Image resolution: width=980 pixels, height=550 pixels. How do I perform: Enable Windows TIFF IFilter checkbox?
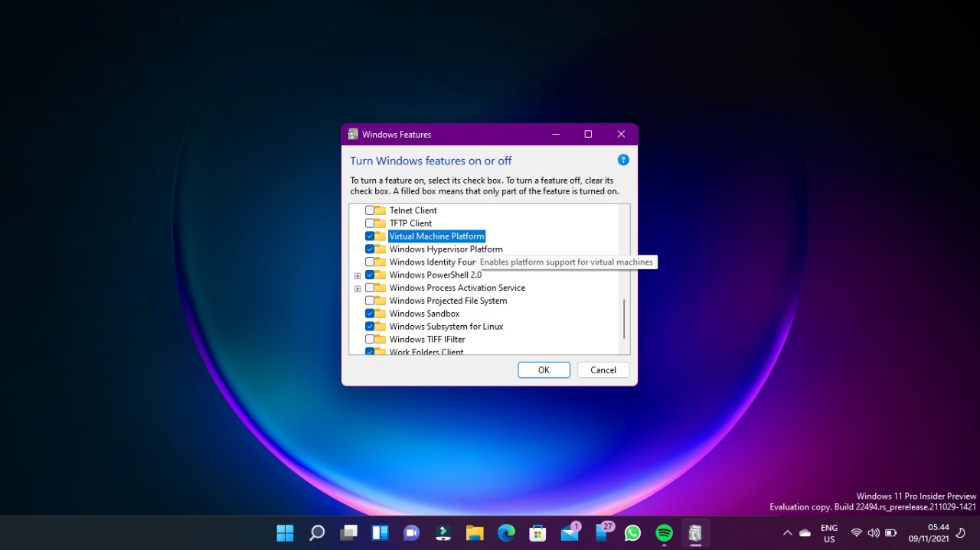coord(370,339)
